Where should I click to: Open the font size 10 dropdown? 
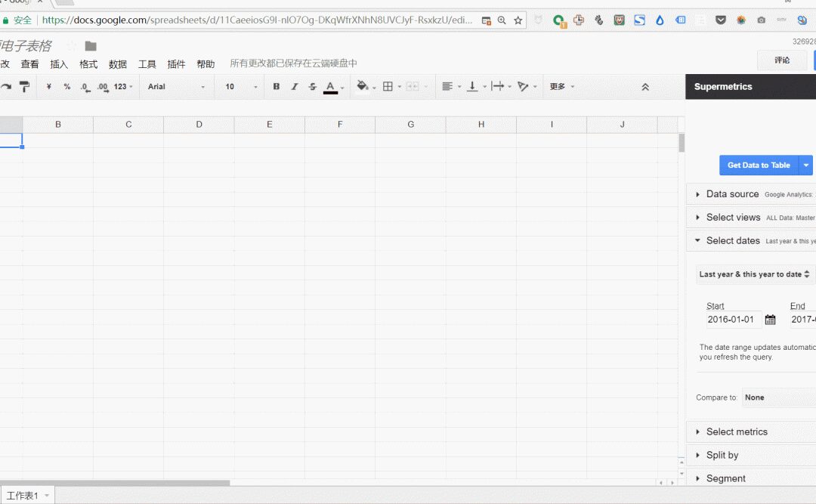(x=241, y=86)
